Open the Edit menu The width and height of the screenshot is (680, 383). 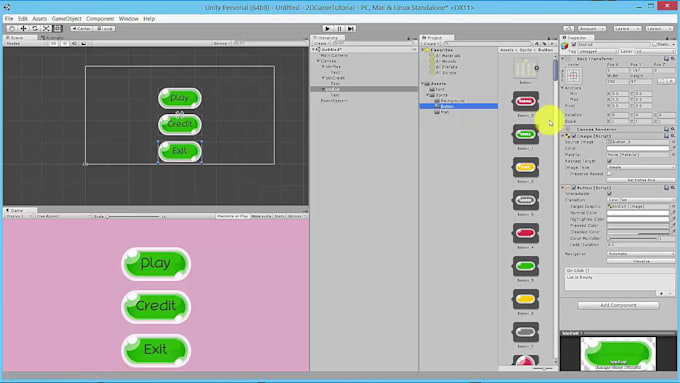tap(23, 19)
